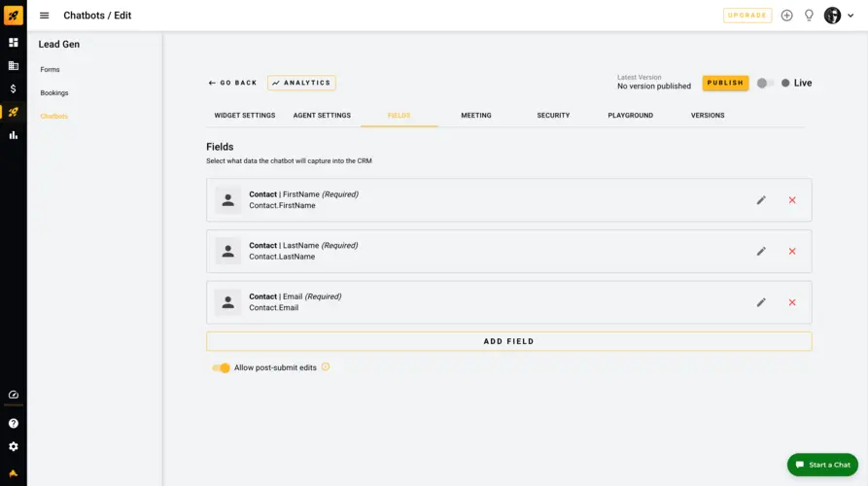Click the plus circle icon in top bar
This screenshot has height=486, width=868.
click(786, 16)
